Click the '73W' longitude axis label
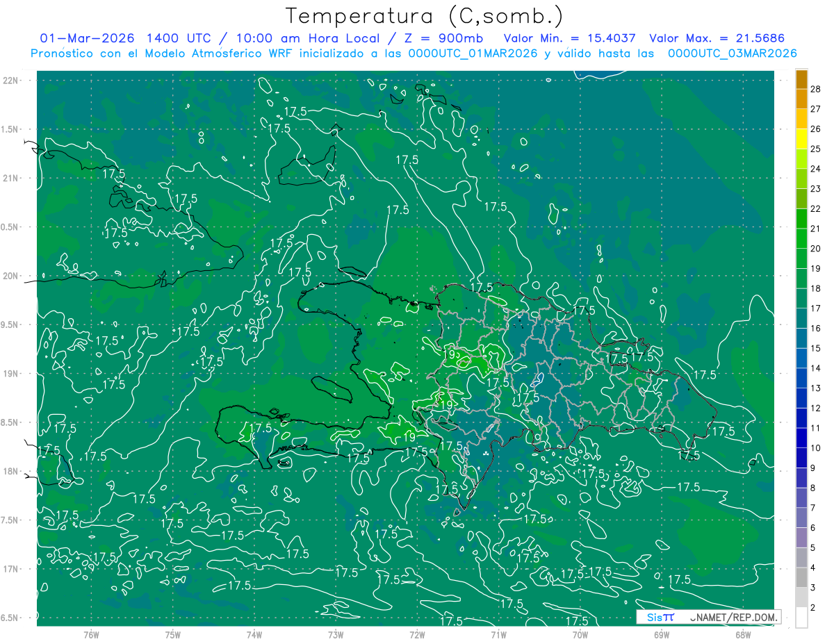 (336, 635)
